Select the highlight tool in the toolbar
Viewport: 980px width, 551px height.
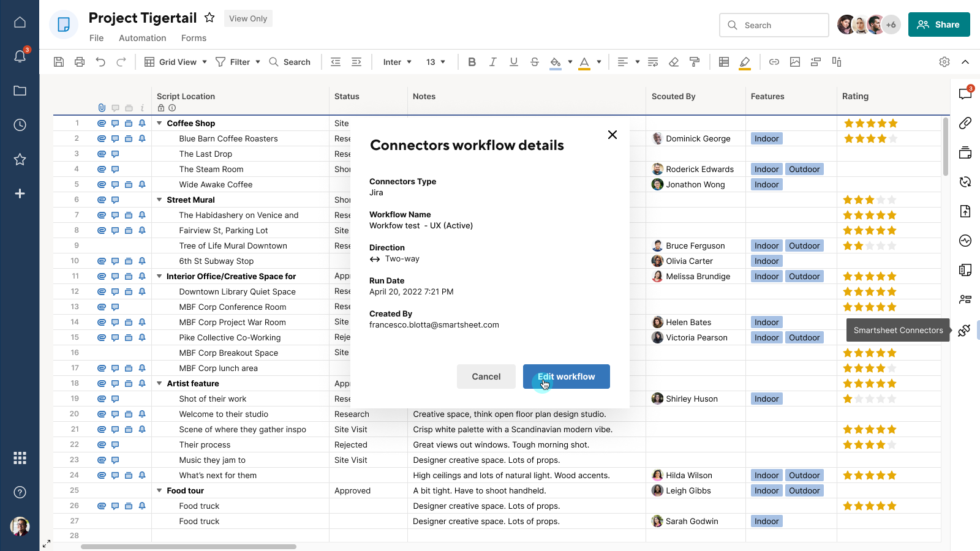[x=745, y=62]
